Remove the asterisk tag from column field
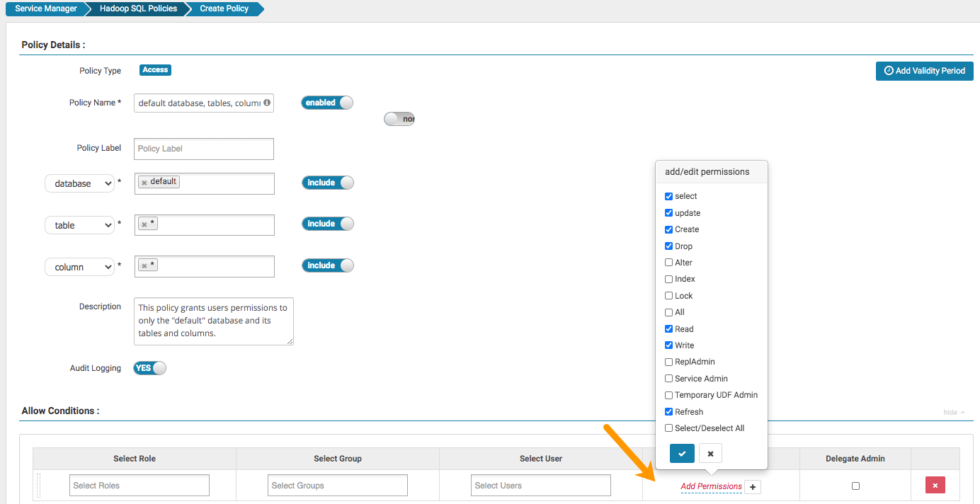The height and width of the screenshot is (504, 980). [x=144, y=266]
